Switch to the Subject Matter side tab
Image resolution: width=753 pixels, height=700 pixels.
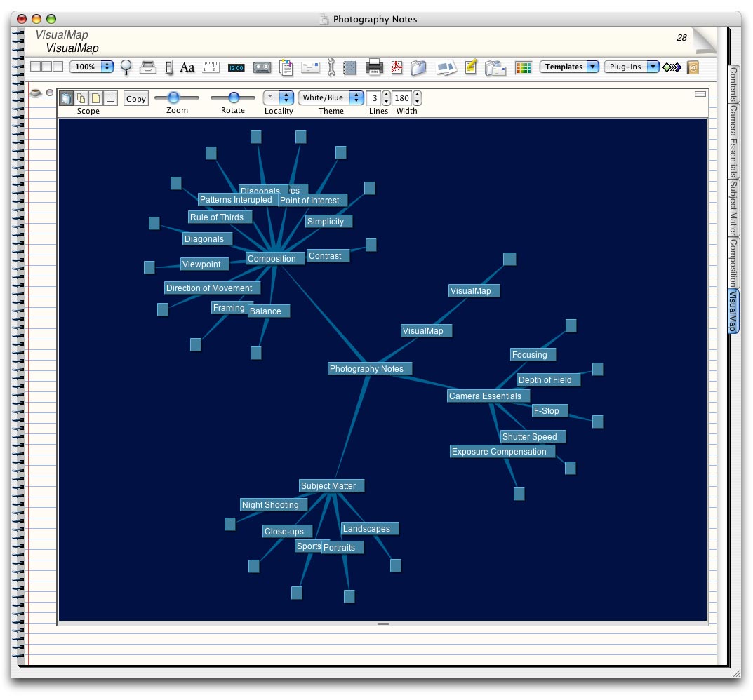(733, 208)
